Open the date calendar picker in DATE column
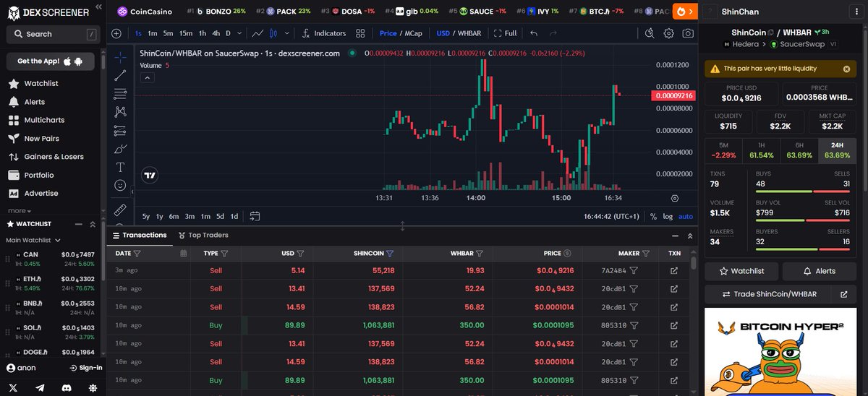Screen dimensions: 868x396 [x=183, y=254]
